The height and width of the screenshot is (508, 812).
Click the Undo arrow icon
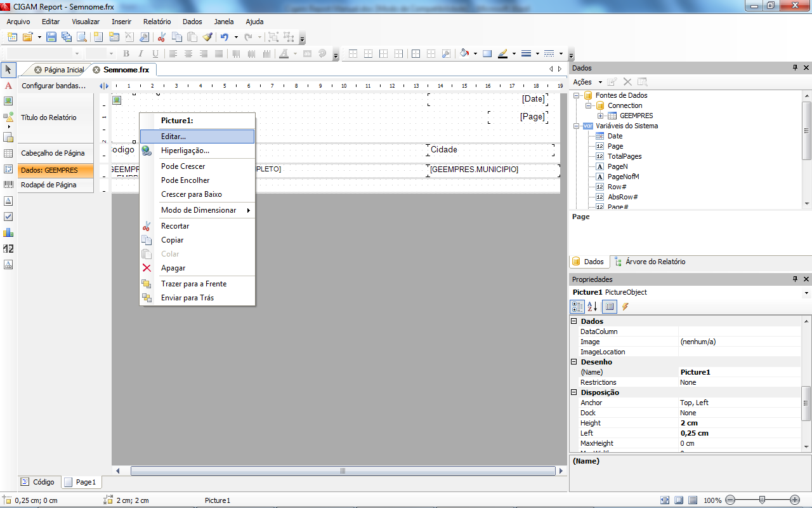(x=224, y=37)
